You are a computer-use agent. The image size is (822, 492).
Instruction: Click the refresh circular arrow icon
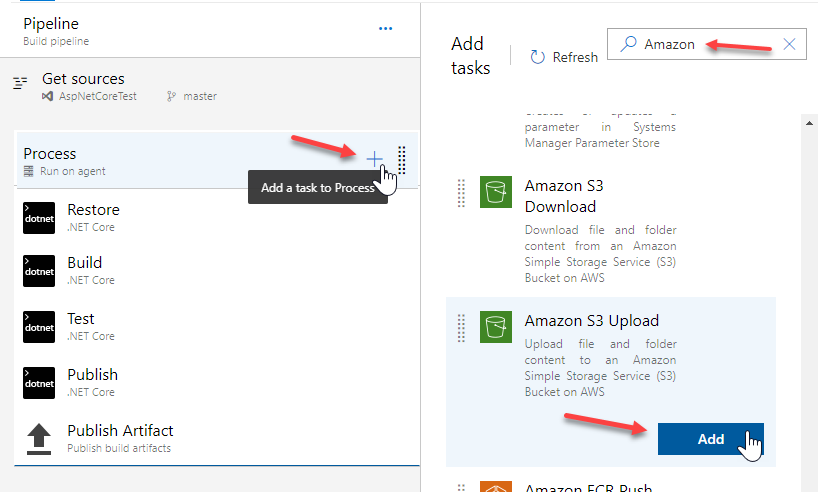(537, 57)
